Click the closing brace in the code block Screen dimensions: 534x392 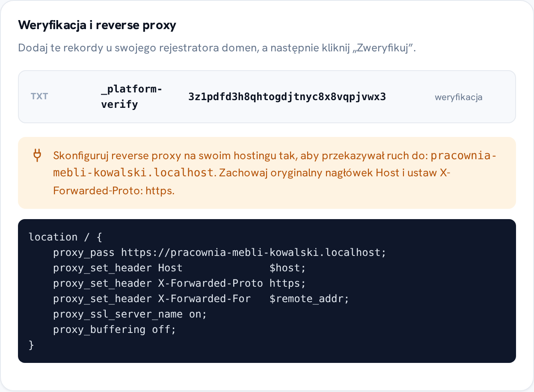coord(31,345)
